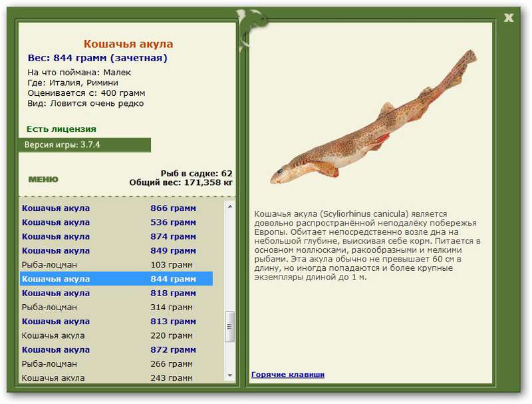
Task: Select Кошачья акула 872 грамм row
Action: pos(116,349)
